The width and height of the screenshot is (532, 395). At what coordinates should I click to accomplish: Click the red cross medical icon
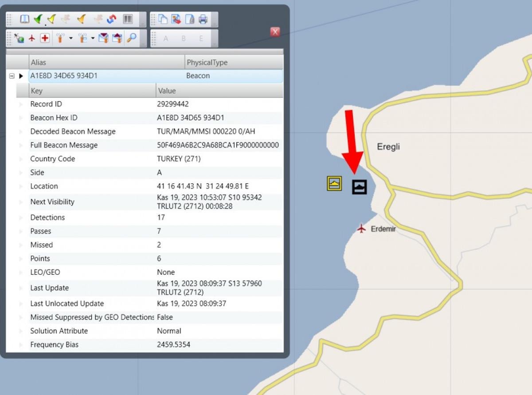pos(45,39)
